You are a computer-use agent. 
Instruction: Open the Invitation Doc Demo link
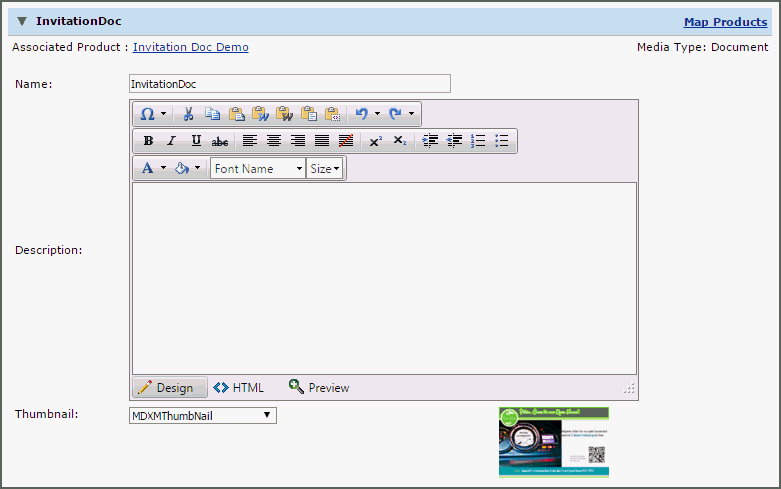(190, 47)
